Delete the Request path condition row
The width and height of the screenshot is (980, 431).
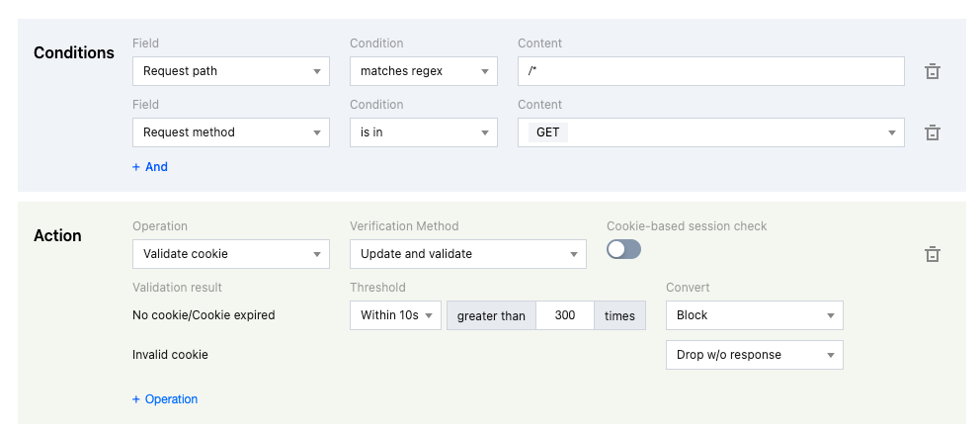click(932, 71)
